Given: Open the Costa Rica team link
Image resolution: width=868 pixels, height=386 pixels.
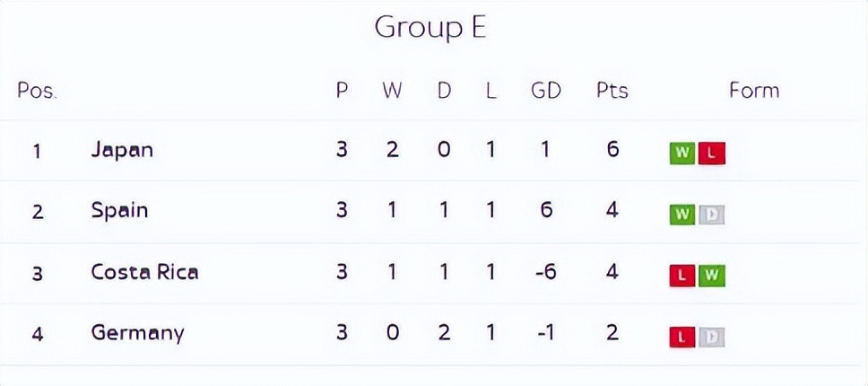Looking at the screenshot, I should 144,271.
